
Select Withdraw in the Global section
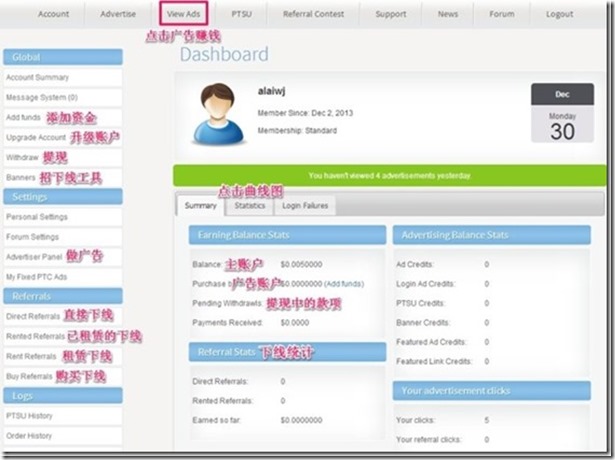[x=22, y=157]
